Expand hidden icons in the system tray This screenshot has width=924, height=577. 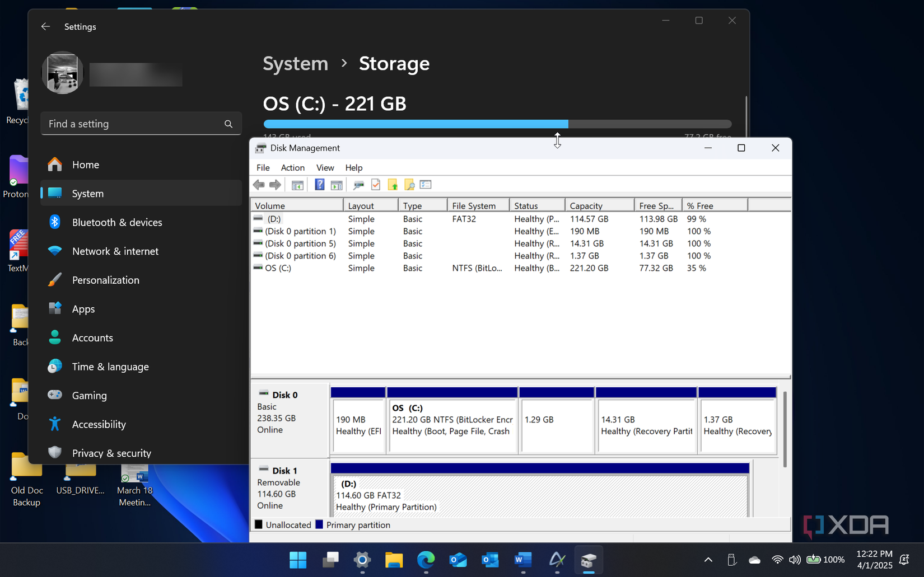coord(708,560)
